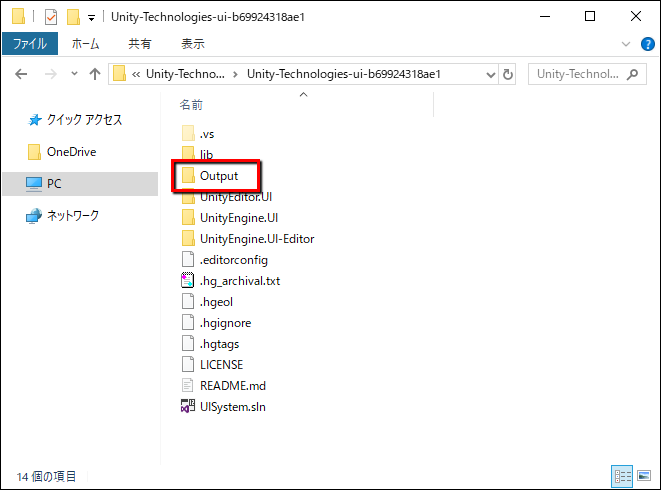The height and width of the screenshot is (490, 661).
Task: Expand the ribbon with the chevron
Action: coord(626,44)
